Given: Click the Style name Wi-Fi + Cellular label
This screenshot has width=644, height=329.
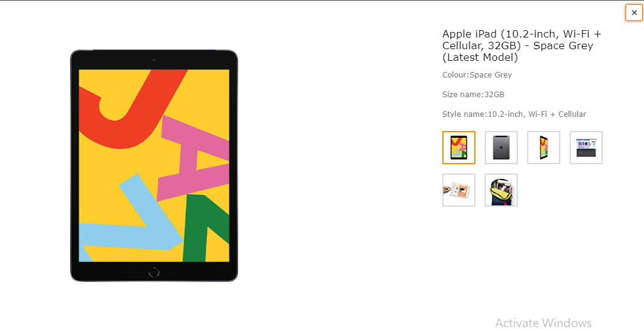Looking at the screenshot, I should point(514,114).
